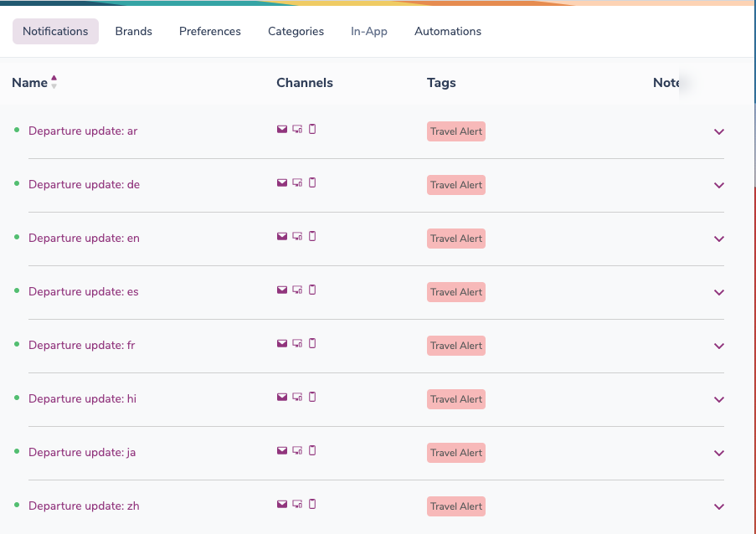Screen dimensions: 756x534
Task: Select the Preferences tab
Action: click(x=209, y=31)
